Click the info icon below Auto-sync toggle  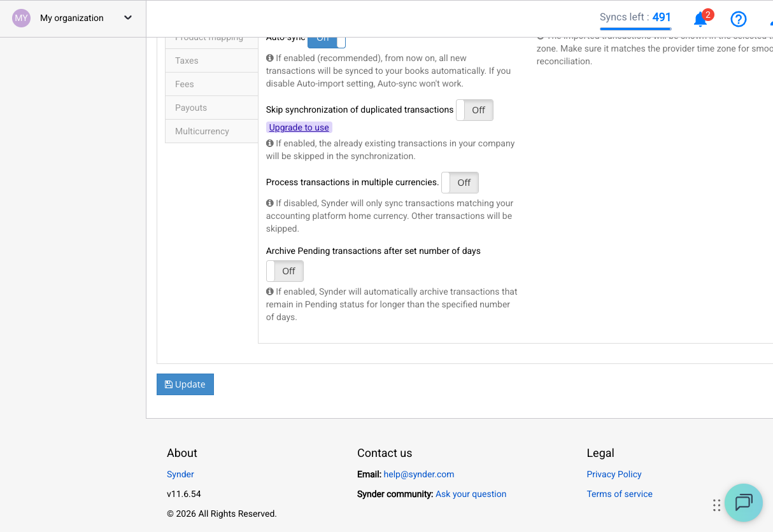pos(269,58)
